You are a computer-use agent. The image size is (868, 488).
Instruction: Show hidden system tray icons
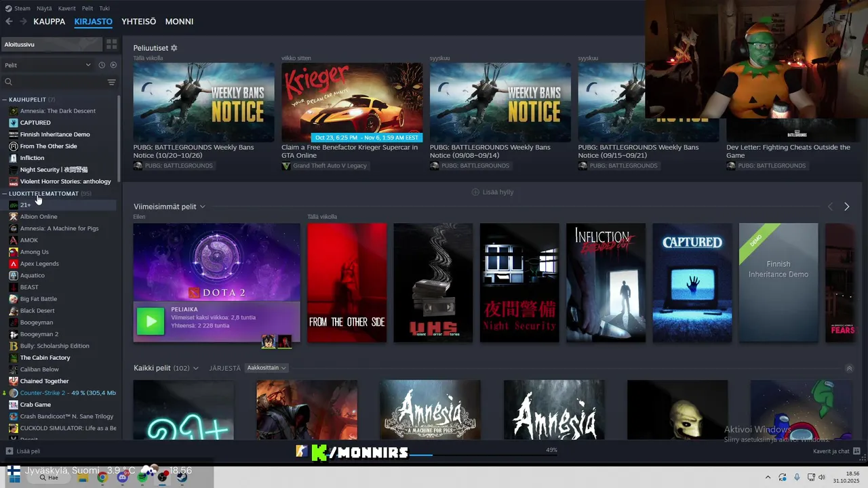[768, 477]
